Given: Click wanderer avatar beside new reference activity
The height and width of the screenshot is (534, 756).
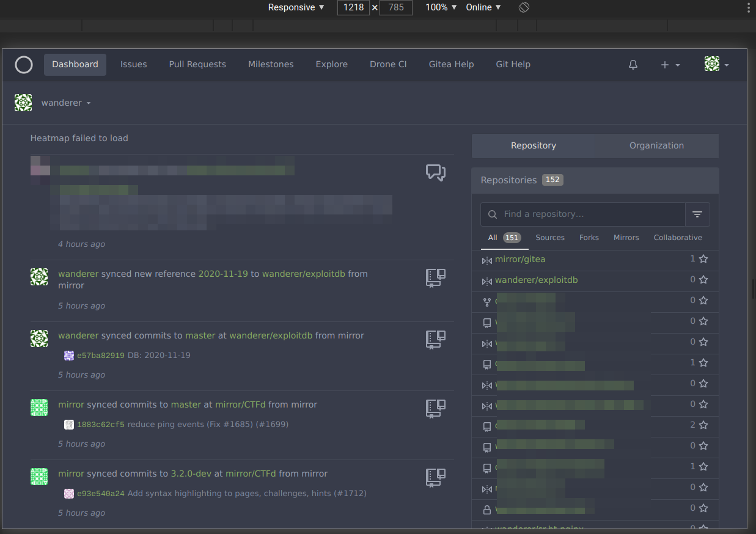Looking at the screenshot, I should tap(39, 277).
